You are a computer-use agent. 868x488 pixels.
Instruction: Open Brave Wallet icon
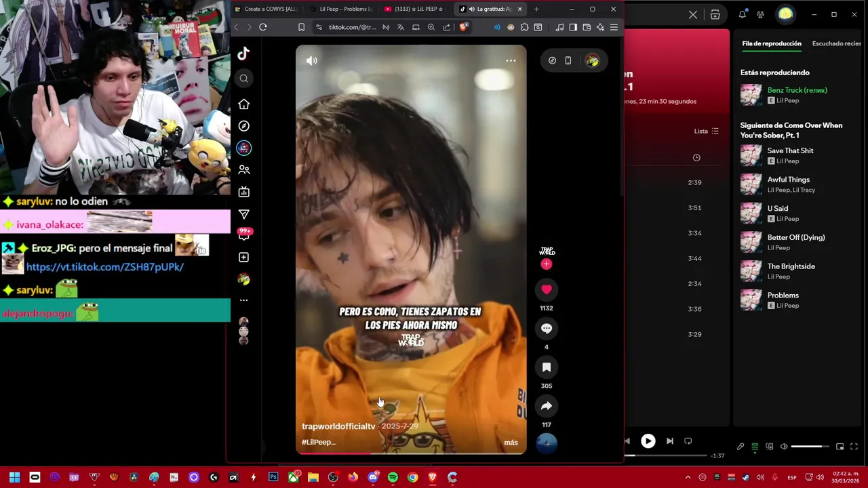pyautogui.click(x=587, y=27)
